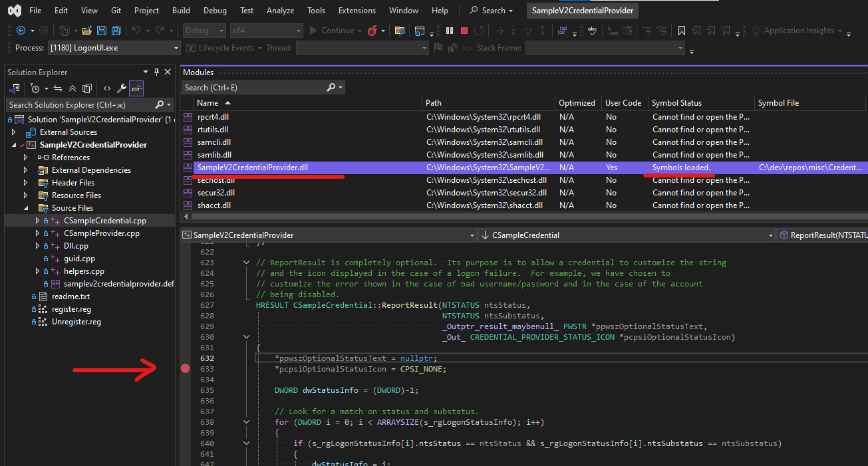Viewport: 868px width, 466px height.
Task: Click Sync with Active Document icon
Action: pyautogui.click(x=58, y=88)
